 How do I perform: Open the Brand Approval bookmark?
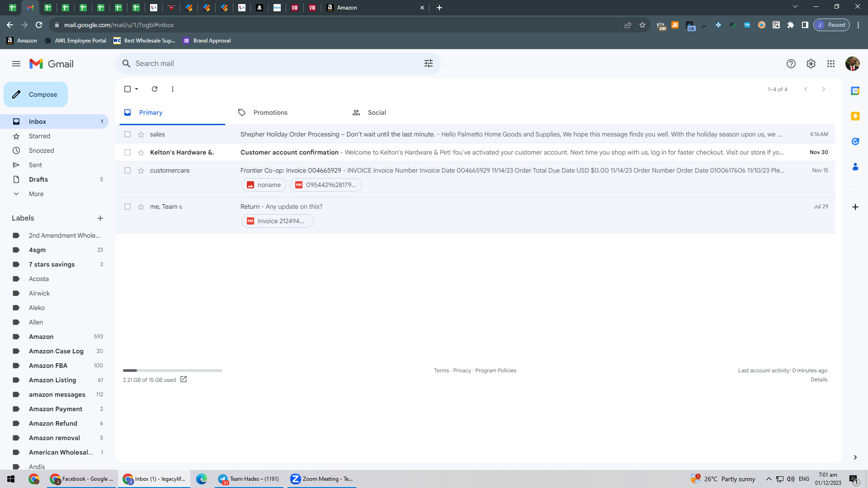tap(207, 41)
